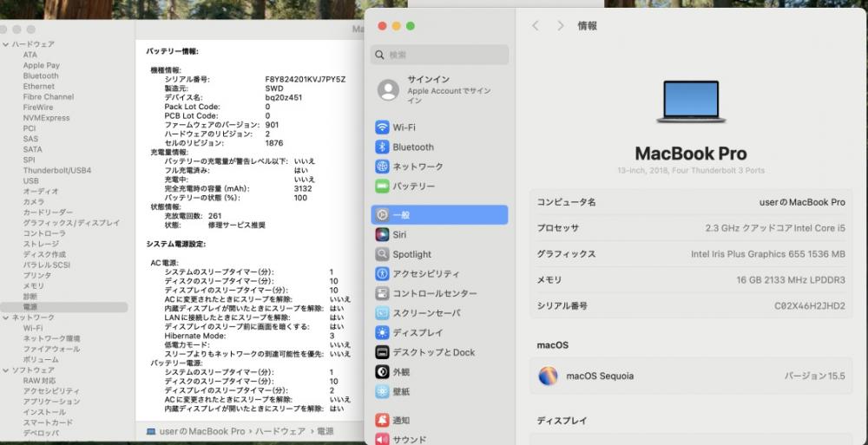
Task: Click the user avatar next to サインイン
Action: tap(388, 90)
